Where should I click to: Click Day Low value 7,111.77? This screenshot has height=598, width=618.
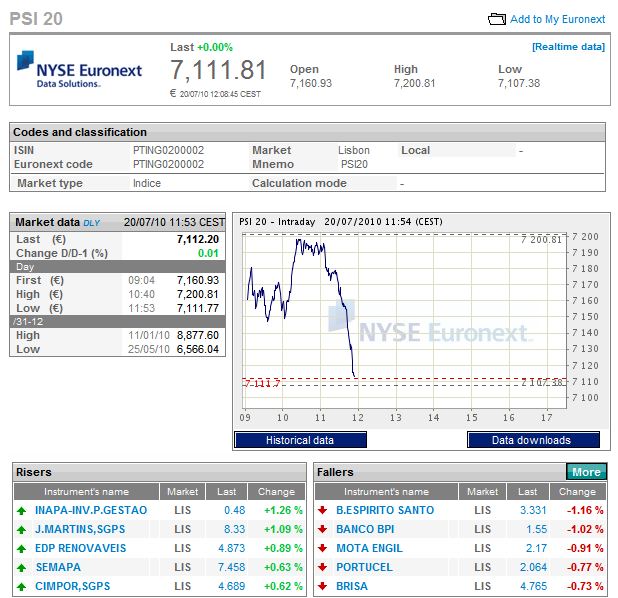198,308
